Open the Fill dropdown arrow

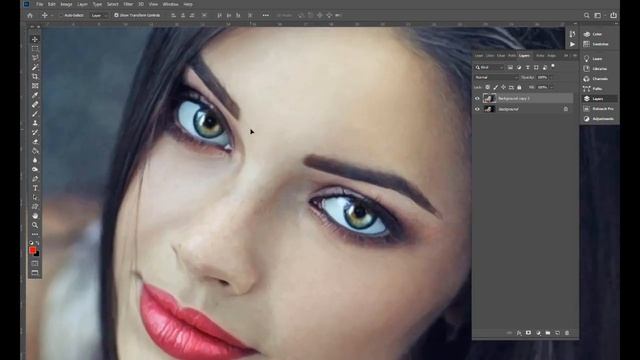[x=551, y=87]
